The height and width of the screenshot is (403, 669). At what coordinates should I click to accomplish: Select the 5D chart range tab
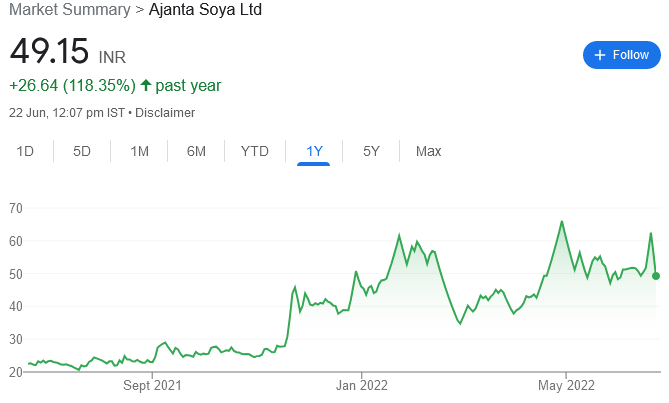(x=82, y=151)
